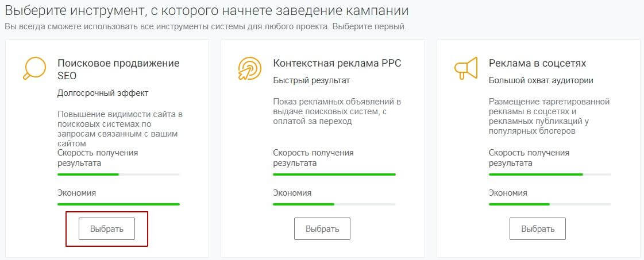This screenshot has height=260, width=644.
Task: Click the megaphone social media ads icon
Action: point(465,68)
